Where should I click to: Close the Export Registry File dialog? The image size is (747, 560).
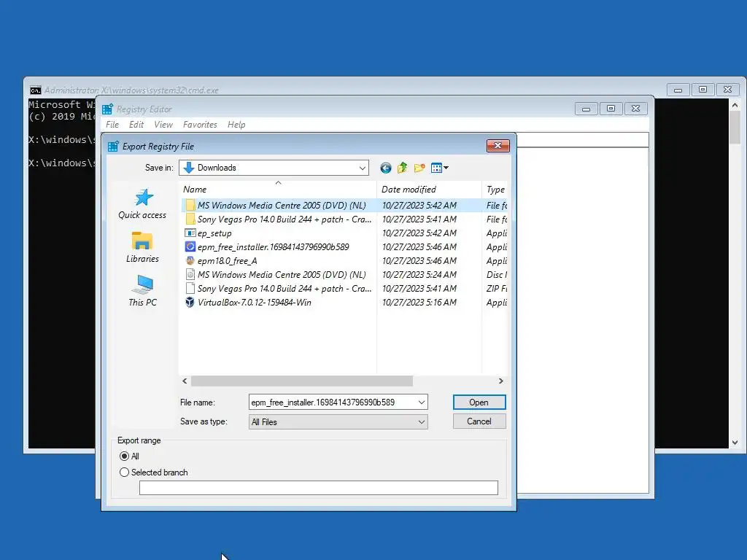(x=498, y=146)
